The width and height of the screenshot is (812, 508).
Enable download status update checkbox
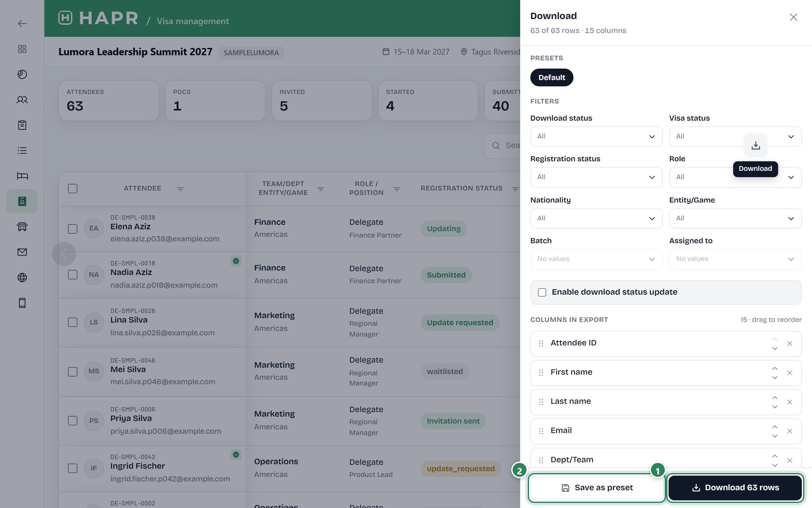click(542, 292)
